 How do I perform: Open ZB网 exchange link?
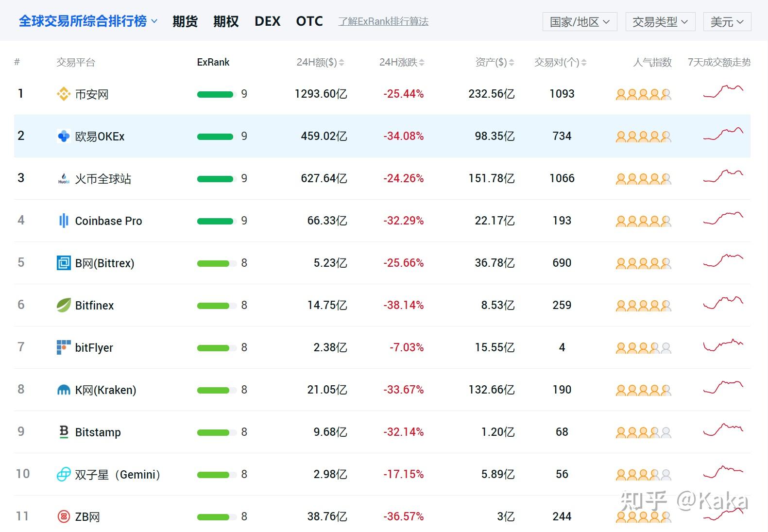87,517
